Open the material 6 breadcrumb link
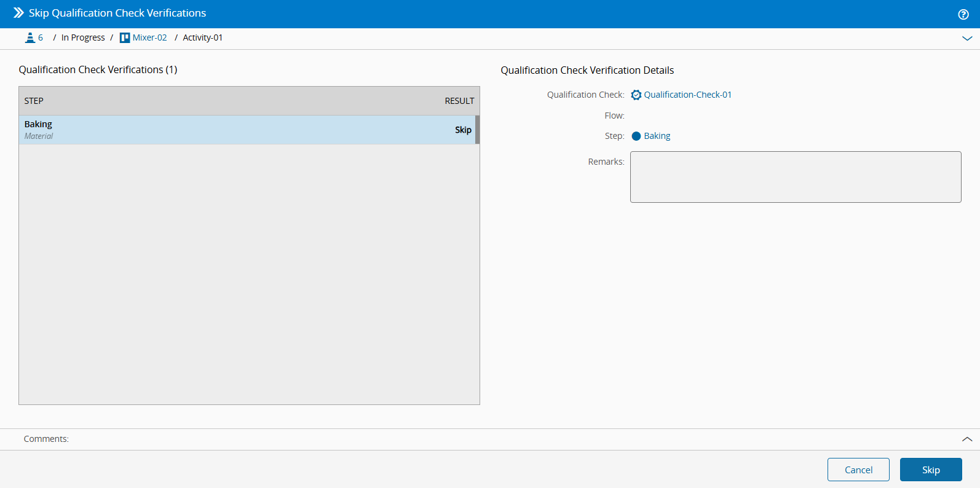This screenshot has width=980, height=488. (x=41, y=38)
